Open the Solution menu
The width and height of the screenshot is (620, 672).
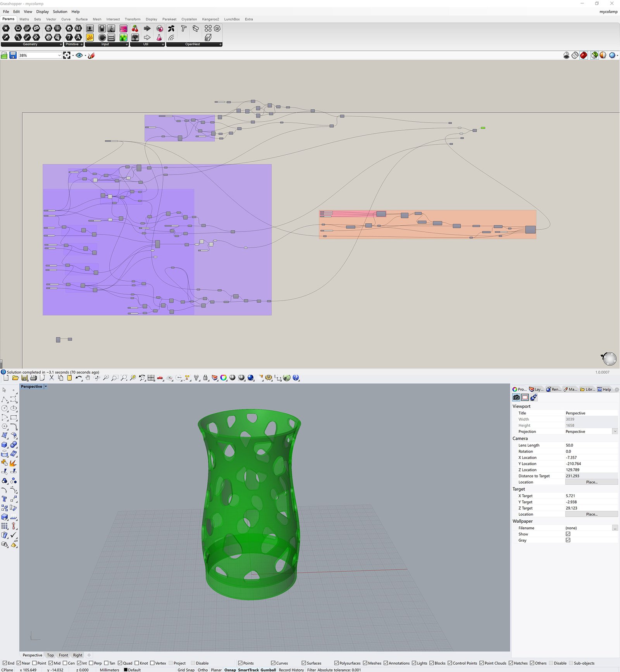point(60,12)
